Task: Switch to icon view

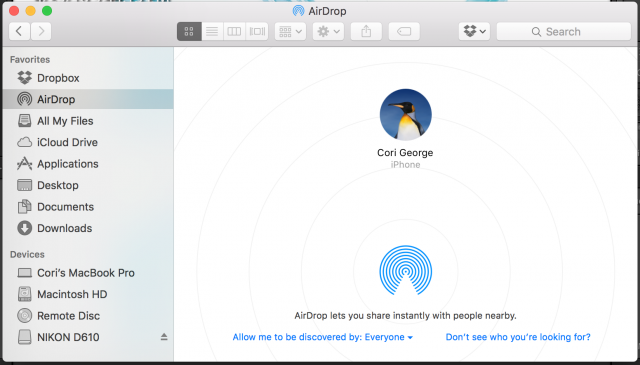Action: pos(189,31)
